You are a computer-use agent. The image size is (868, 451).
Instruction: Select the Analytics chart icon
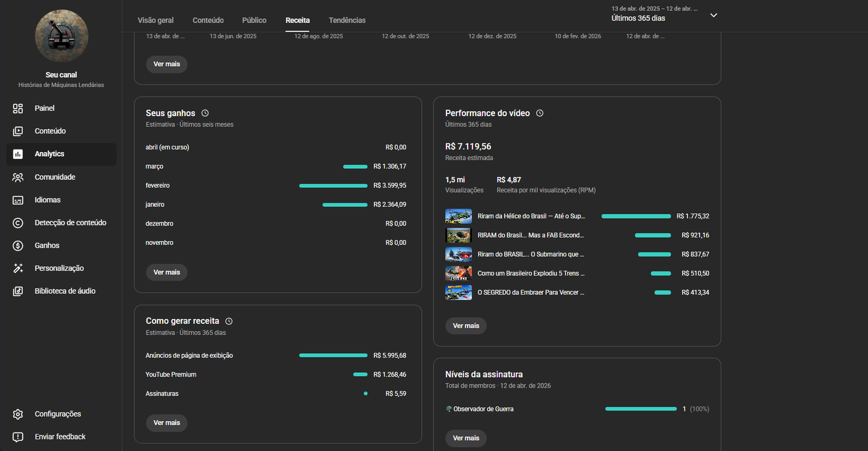click(x=18, y=154)
